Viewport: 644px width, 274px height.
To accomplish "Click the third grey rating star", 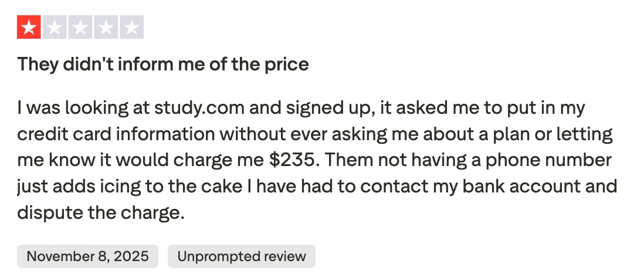I will click(x=80, y=27).
